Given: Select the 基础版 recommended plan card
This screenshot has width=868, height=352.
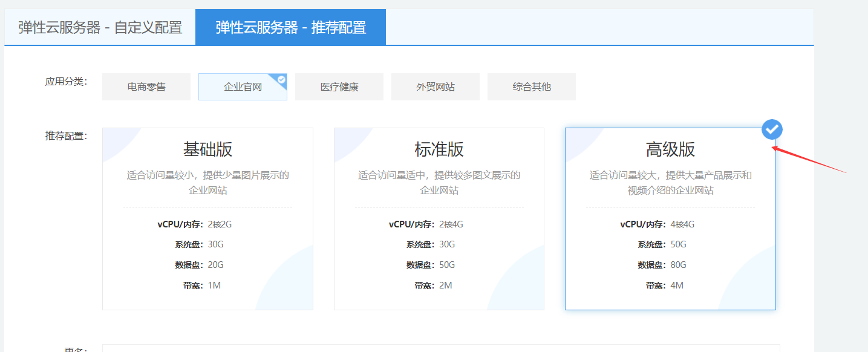Looking at the screenshot, I should click(x=207, y=218).
